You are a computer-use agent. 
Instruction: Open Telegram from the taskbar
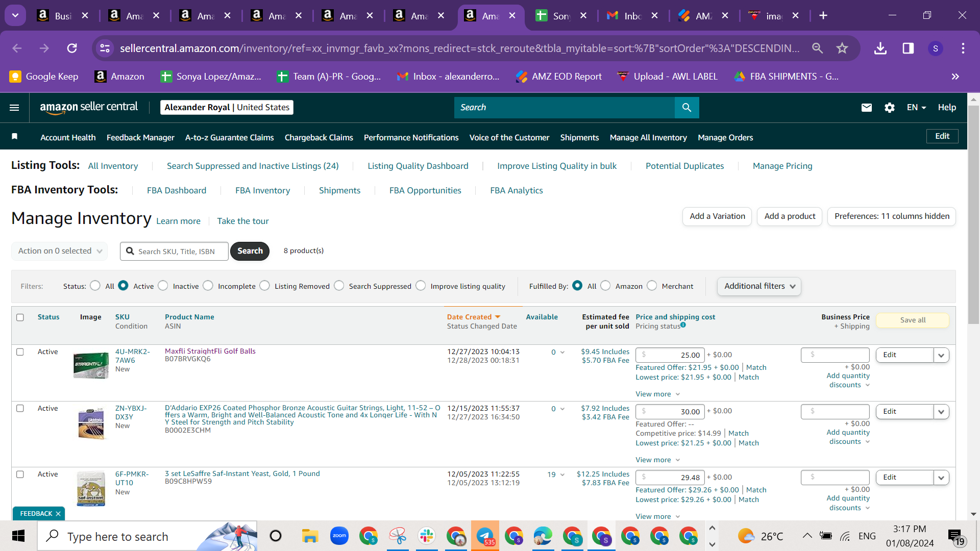point(485,536)
